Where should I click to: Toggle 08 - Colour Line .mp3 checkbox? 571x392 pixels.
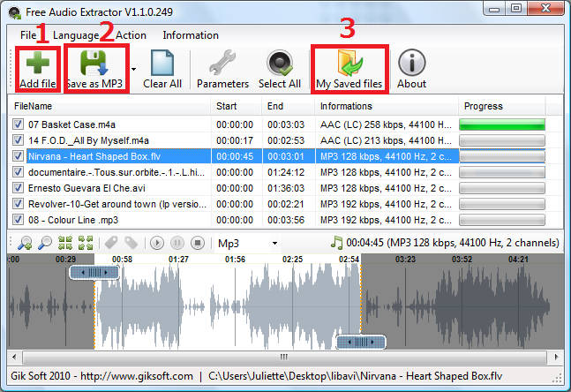click(x=18, y=220)
